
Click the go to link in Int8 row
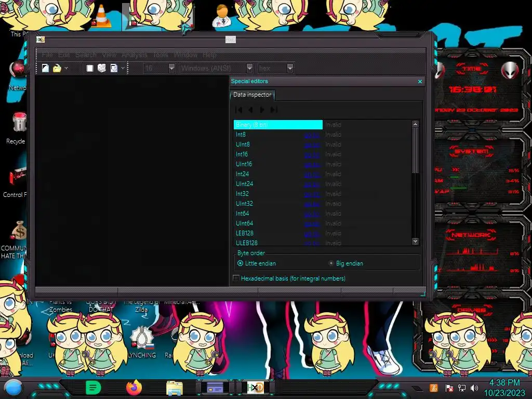(312, 135)
